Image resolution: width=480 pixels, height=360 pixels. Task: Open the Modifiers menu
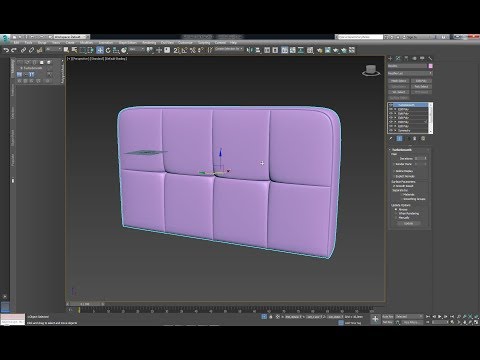point(86,43)
